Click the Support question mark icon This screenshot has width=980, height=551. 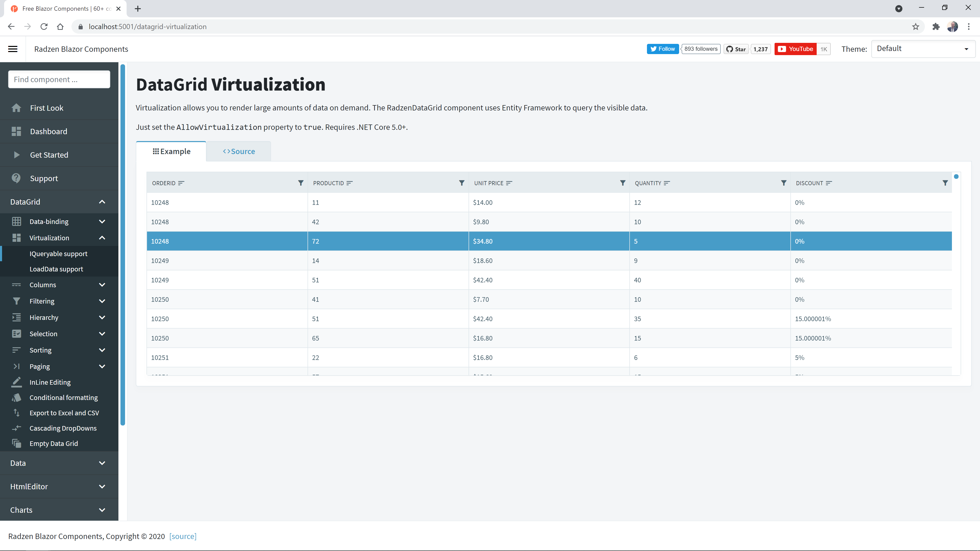tap(16, 178)
